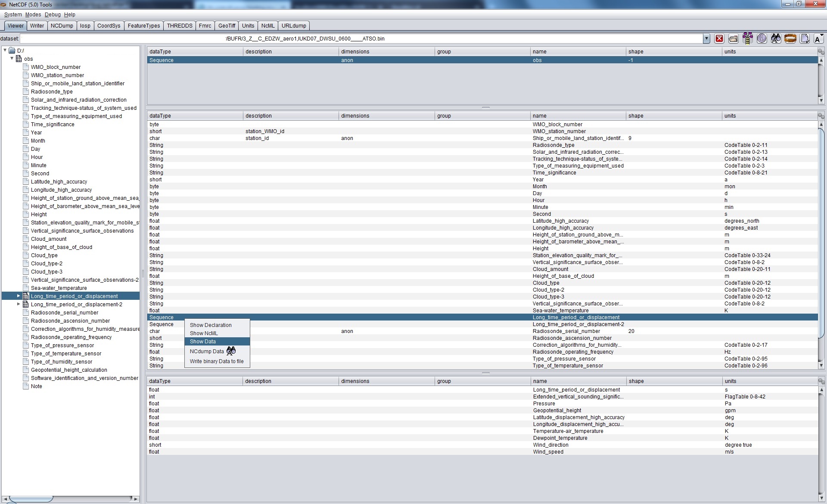This screenshot has width=827, height=504.
Task: Open the file chooser folder icon
Action: (733, 39)
